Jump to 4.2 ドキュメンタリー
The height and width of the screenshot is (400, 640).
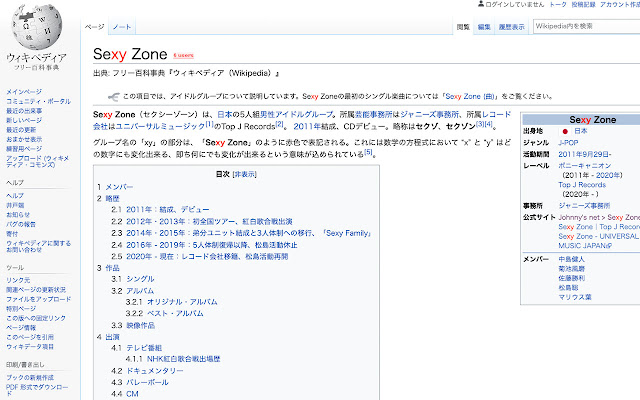[x=155, y=371]
